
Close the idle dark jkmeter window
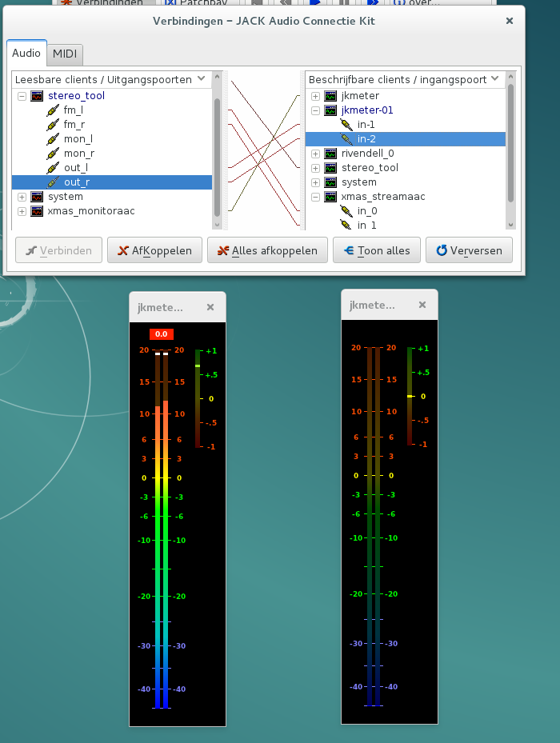422,306
